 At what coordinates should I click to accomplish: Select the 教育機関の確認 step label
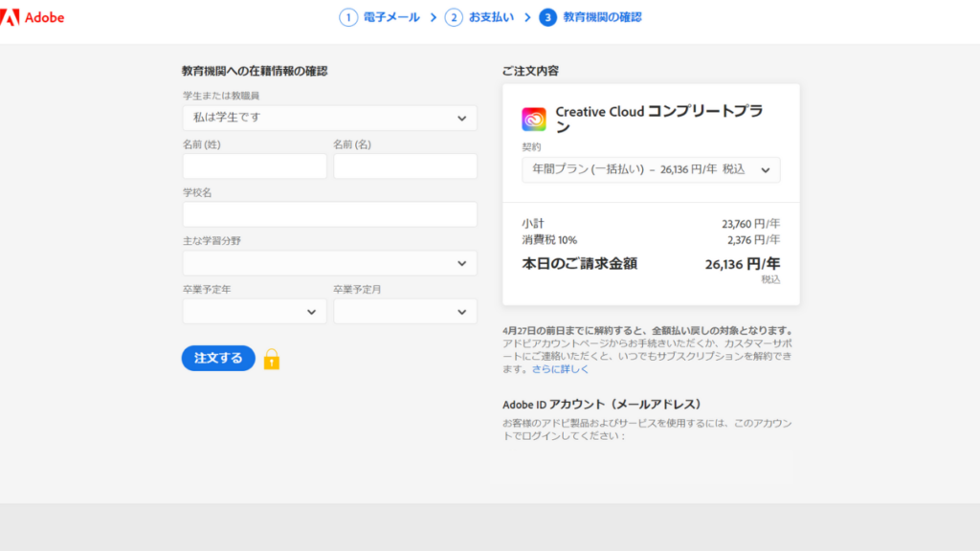point(602,17)
